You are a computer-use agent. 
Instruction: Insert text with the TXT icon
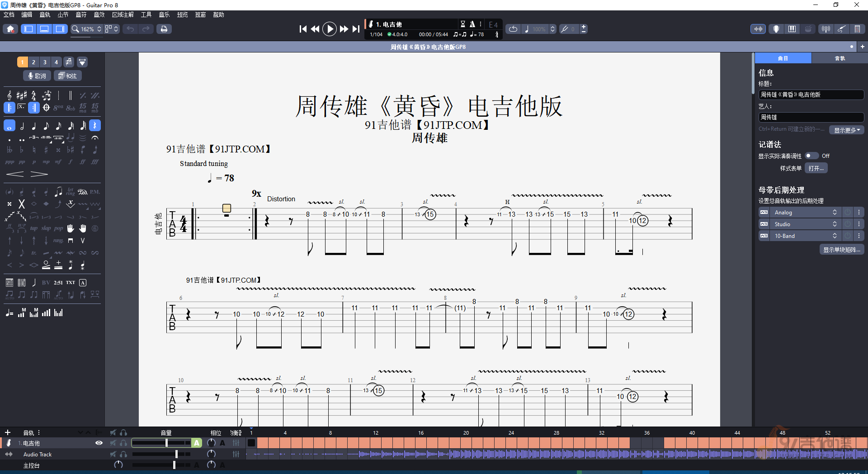click(x=71, y=283)
